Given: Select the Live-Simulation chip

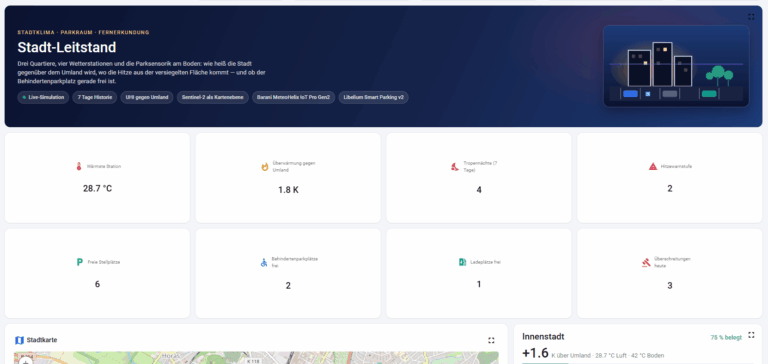Looking at the screenshot, I should click(x=43, y=97).
